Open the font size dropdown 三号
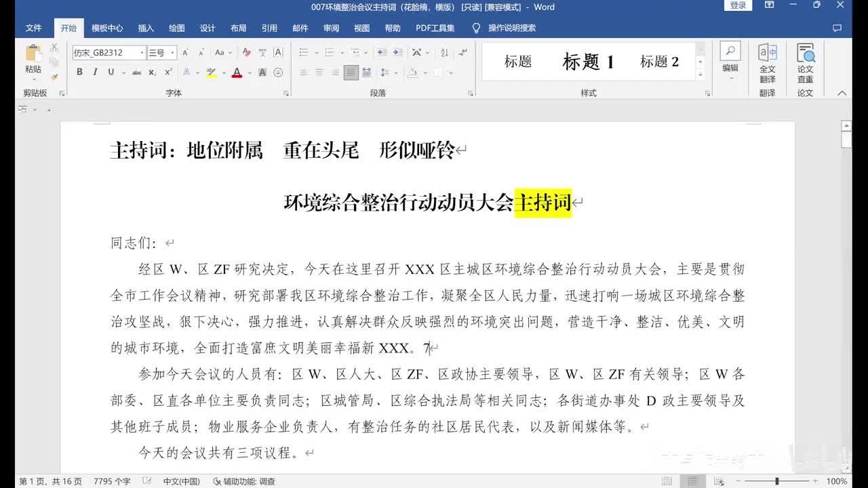This screenshot has height=488, width=868. [173, 53]
